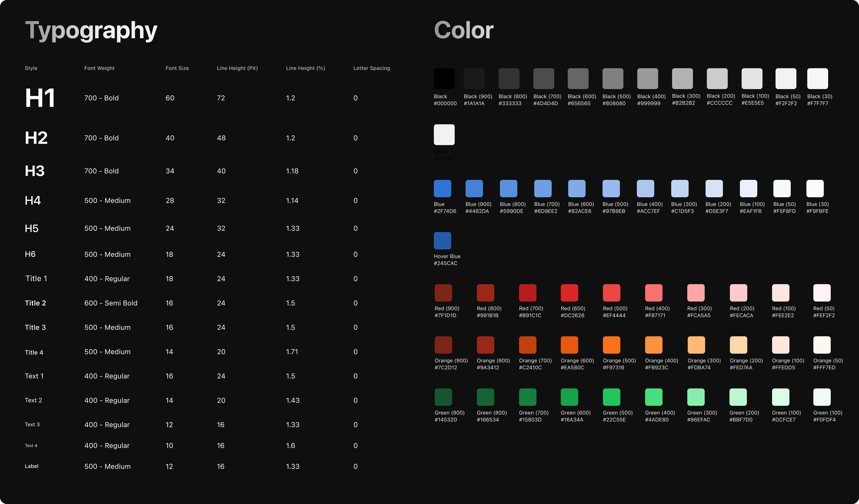Select the Title 4 style label
Screen dimensions: 859x504
[34, 352]
